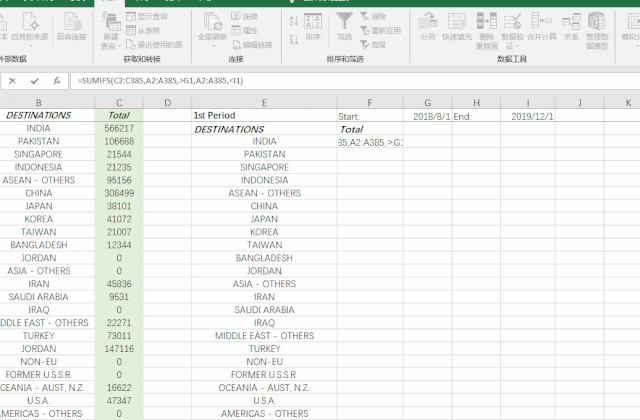Click the formula cell under Total in column F
This screenshot has width=640, height=420.
click(x=370, y=142)
